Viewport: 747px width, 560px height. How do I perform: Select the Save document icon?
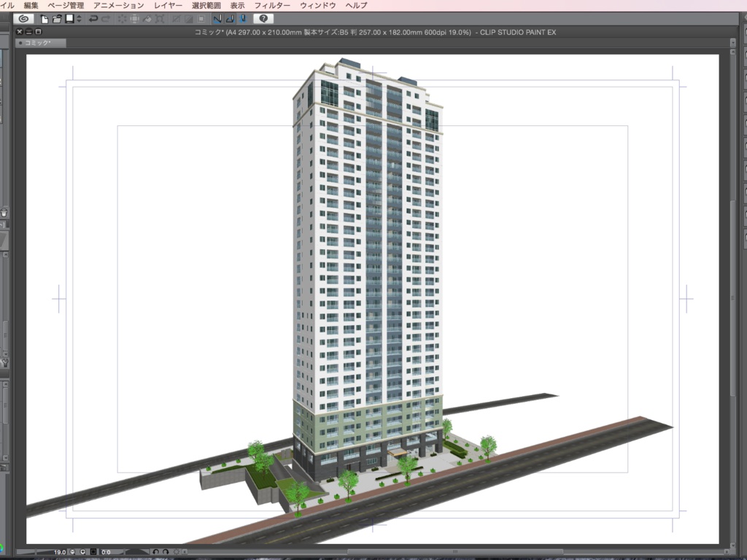point(68,18)
